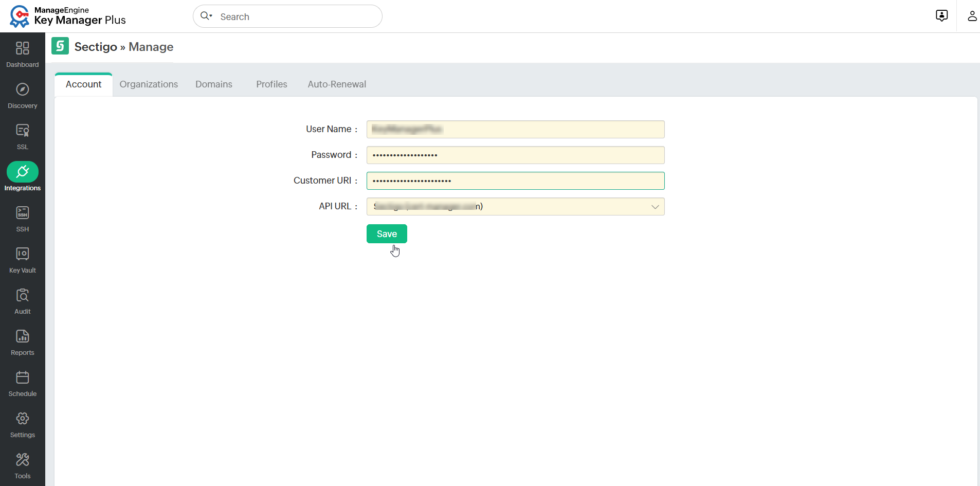Screen dimensions: 980x486
Task: Open the Schedule calendar section
Action: [x=23, y=383]
